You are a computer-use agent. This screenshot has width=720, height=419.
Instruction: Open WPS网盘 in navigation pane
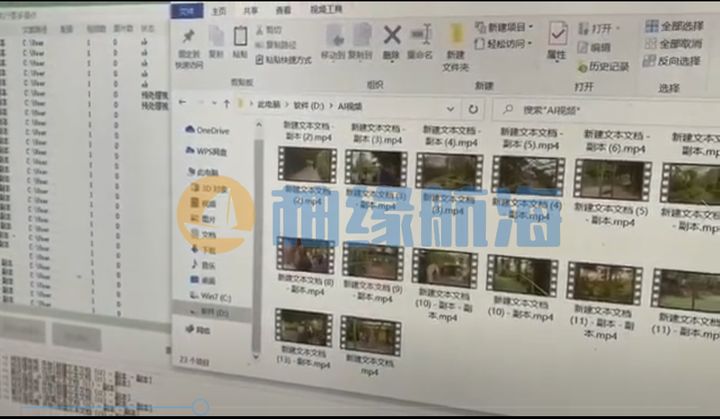207,151
